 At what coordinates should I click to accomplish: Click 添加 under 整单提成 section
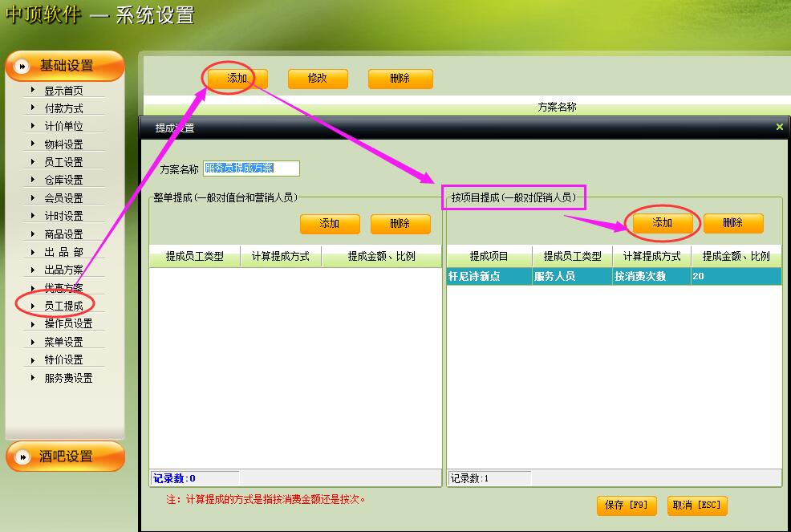330,224
